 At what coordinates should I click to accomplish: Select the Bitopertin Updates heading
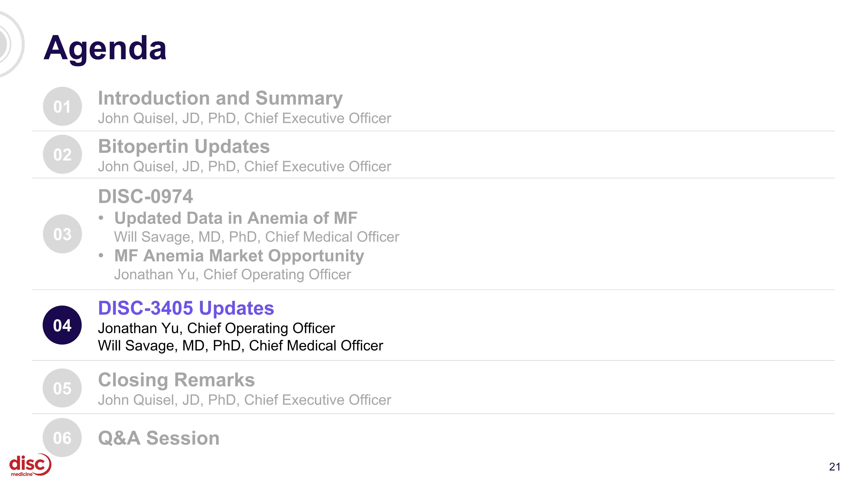pyautogui.click(x=184, y=146)
